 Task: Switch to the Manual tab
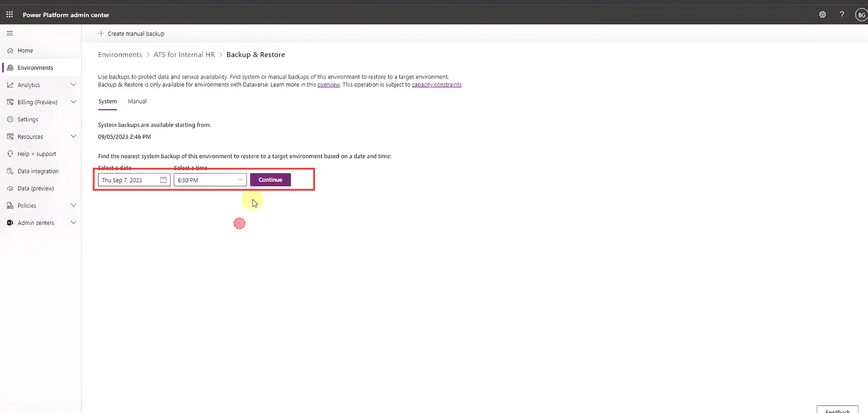(137, 102)
